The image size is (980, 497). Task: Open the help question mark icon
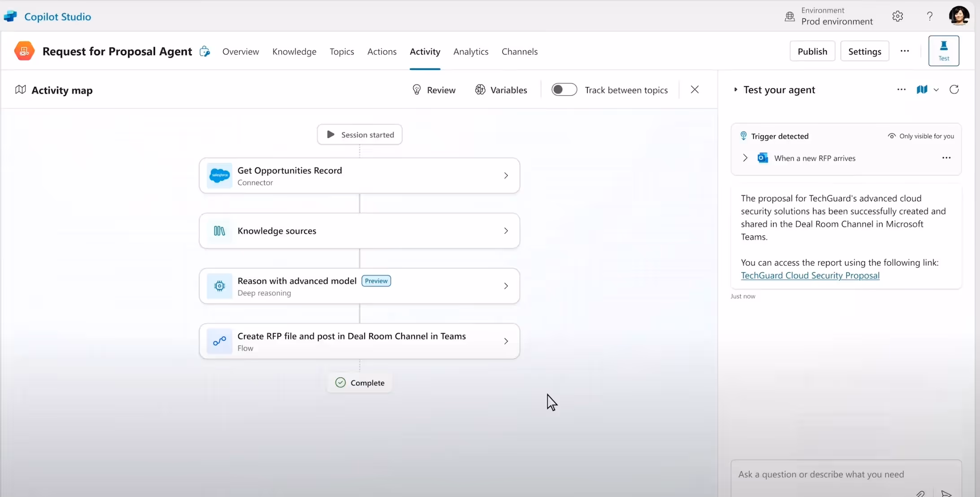click(x=930, y=16)
